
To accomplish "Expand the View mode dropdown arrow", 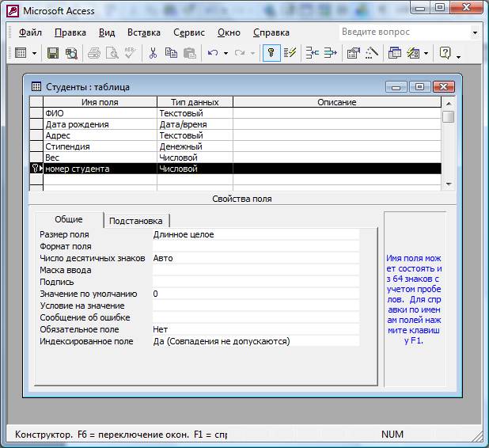I will pyautogui.click(x=33, y=53).
